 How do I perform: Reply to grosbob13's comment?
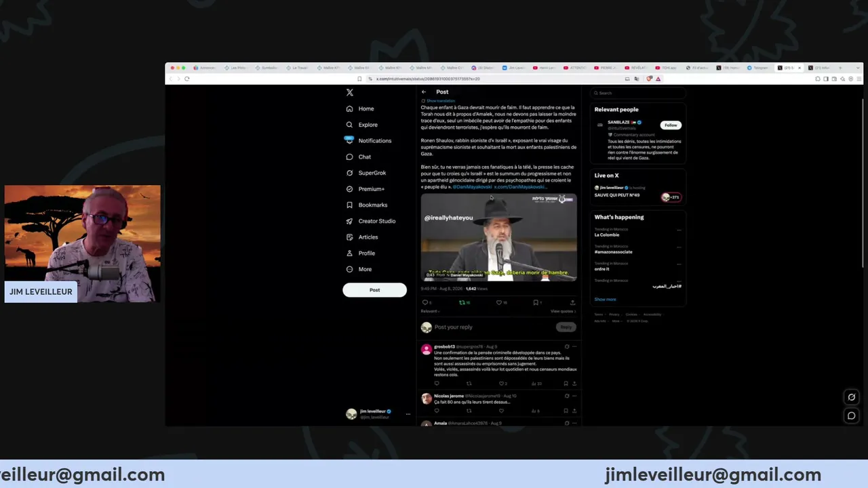pos(437,384)
